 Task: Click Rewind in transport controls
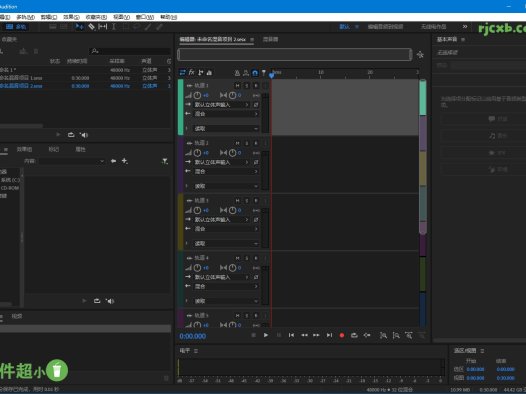[x=304, y=335]
